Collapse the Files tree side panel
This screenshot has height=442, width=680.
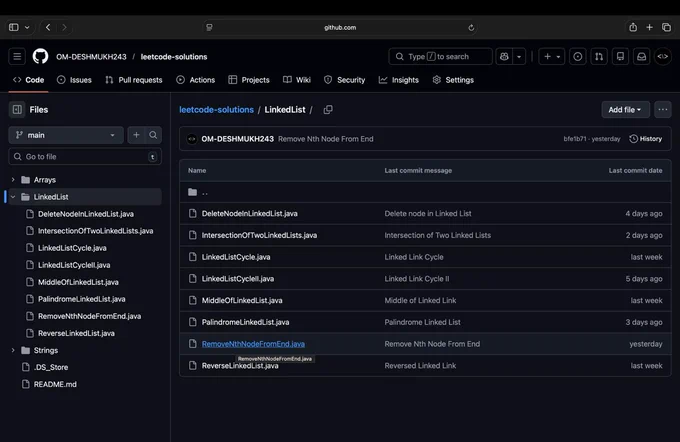pyautogui.click(x=17, y=110)
